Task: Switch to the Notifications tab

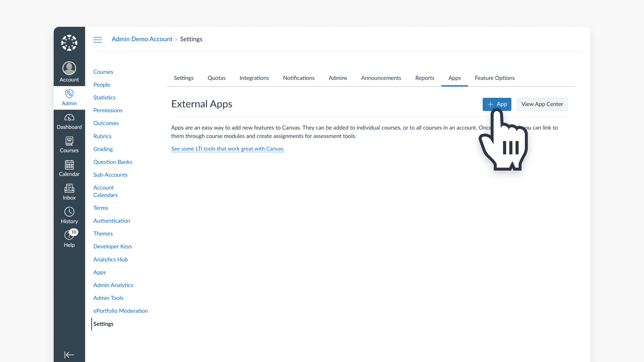Action: (x=299, y=78)
